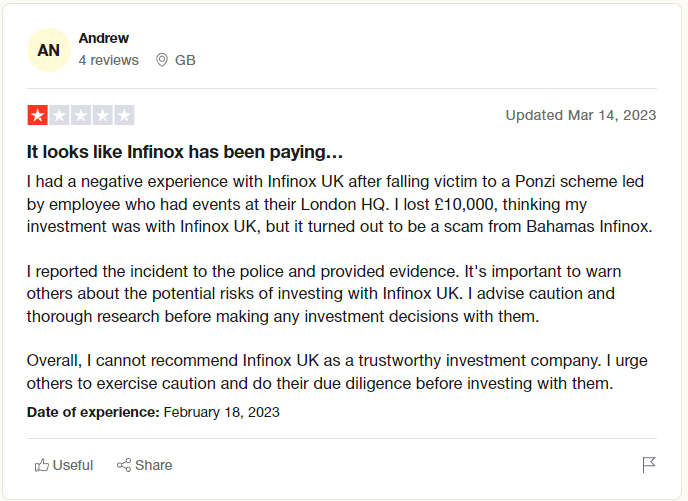Click the GB country label
The image size is (688, 501).
185,60
